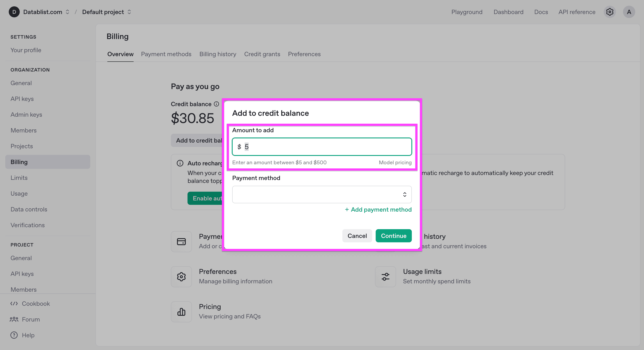Click the $30.85 credit balance amount
Screen dimensions: 644x350
(192, 118)
